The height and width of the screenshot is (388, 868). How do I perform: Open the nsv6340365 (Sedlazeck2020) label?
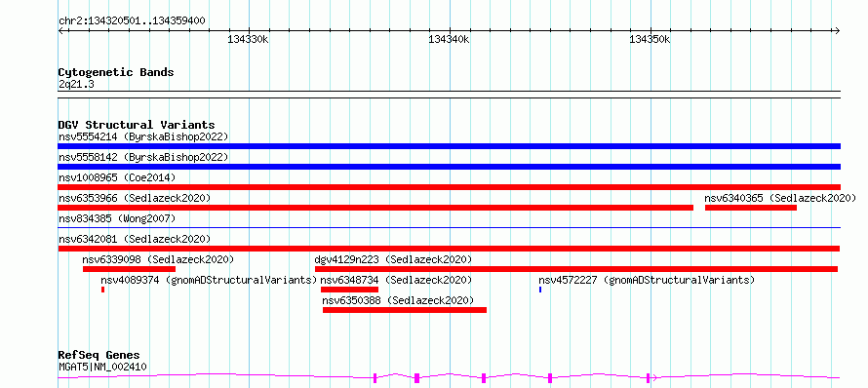point(780,198)
